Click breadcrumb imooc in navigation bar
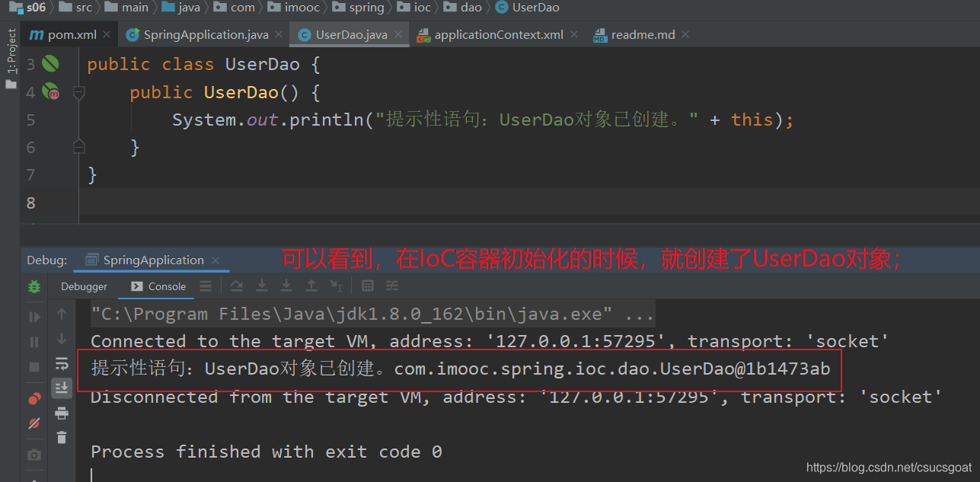The width and height of the screenshot is (980, 482). point(292,8)
